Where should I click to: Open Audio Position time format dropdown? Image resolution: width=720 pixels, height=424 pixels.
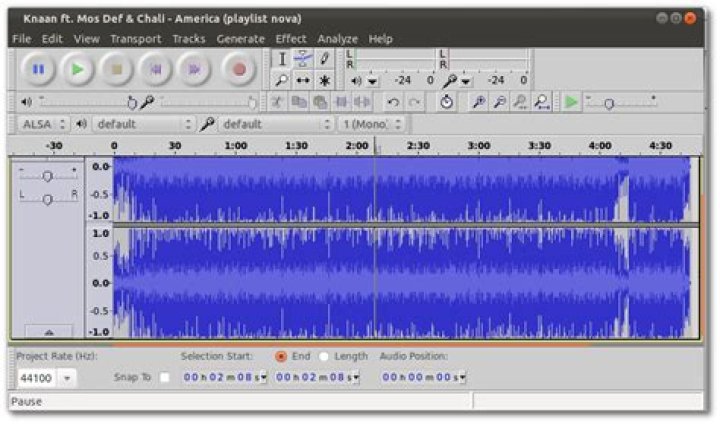point(462,378)
